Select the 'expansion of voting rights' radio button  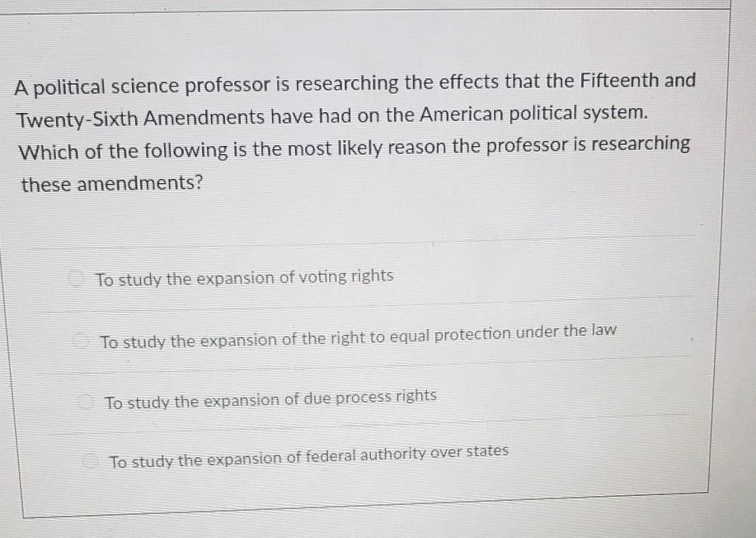coord(76,278)
